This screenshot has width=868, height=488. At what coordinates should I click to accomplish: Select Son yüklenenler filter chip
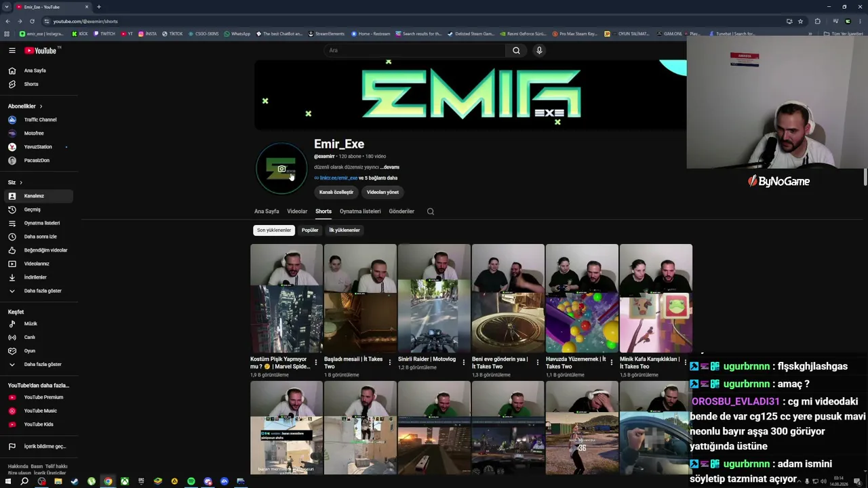[x=274, y=230]
